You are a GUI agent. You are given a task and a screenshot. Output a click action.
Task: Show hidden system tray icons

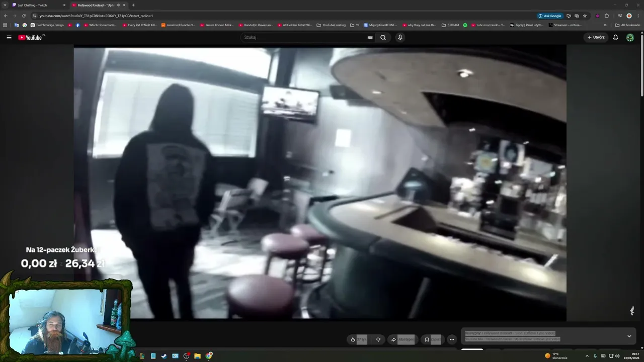587,356
